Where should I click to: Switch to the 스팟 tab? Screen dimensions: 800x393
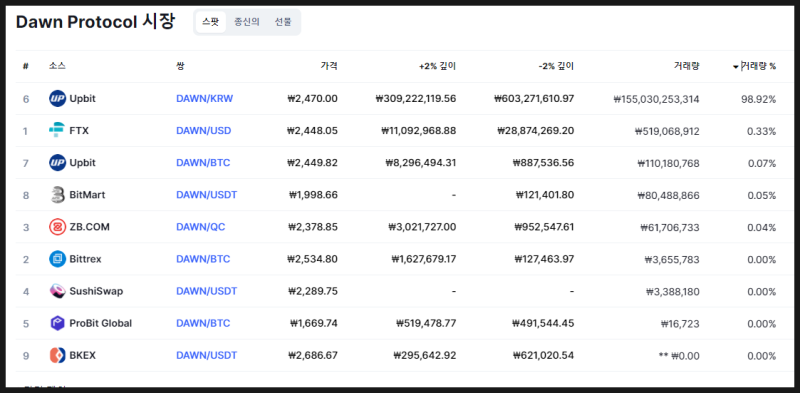pyautogui.click(x=210, y=22)
